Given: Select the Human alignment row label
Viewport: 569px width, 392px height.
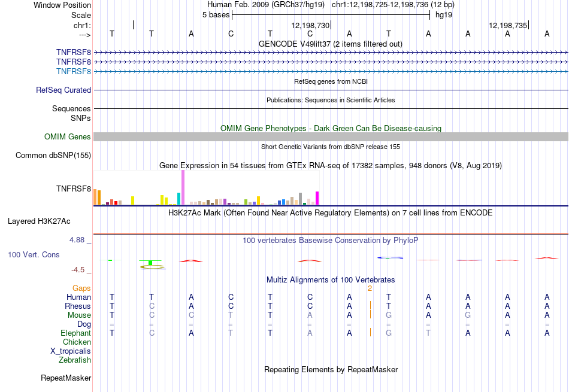Looking at the screenshot, I should click(x=78, y=297).
